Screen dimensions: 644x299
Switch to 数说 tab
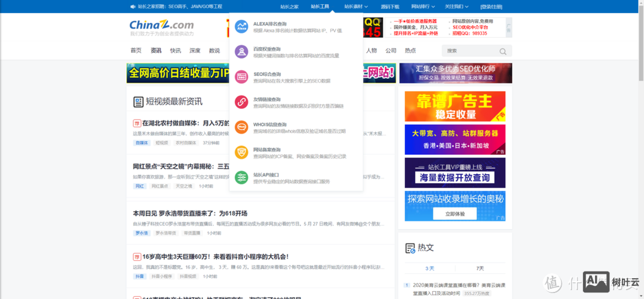(x=214, y=51)
